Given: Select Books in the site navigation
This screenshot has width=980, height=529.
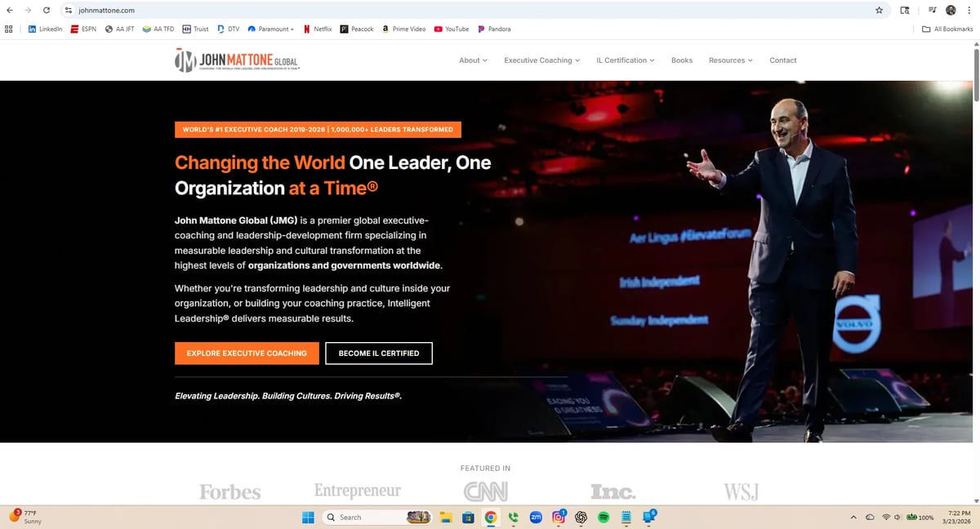Looking at the screenshot, I should 681,60.
